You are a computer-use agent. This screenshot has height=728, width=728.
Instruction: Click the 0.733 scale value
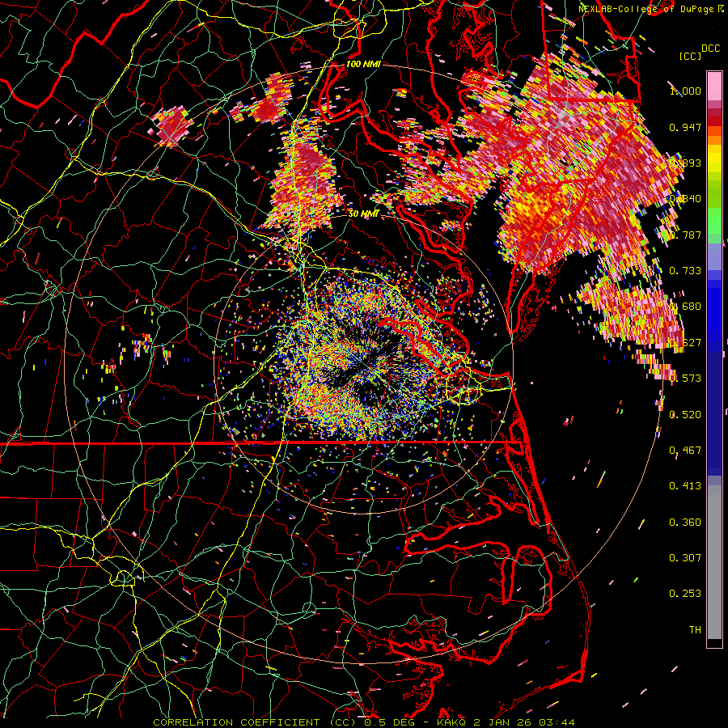(685, 271)
